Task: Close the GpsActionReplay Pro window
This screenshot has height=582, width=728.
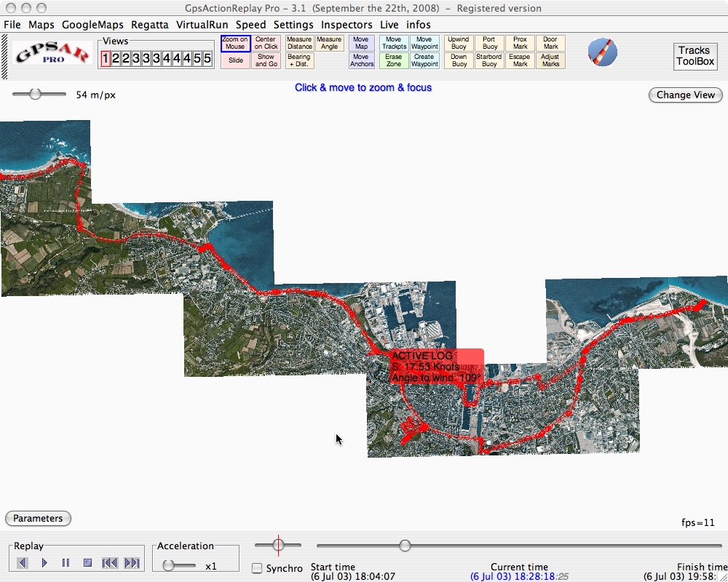Action: coord(11,8)
